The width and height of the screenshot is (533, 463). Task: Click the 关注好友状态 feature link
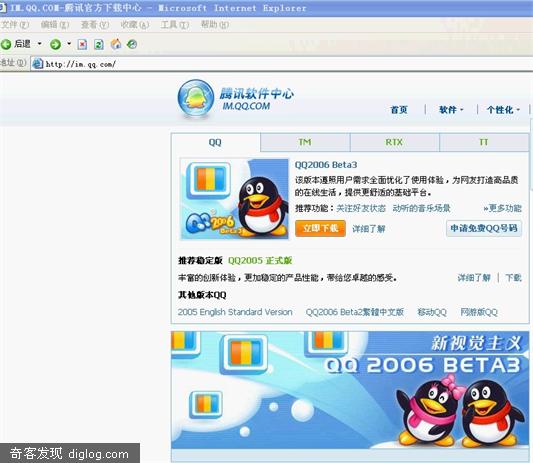(x=361, y=208)
